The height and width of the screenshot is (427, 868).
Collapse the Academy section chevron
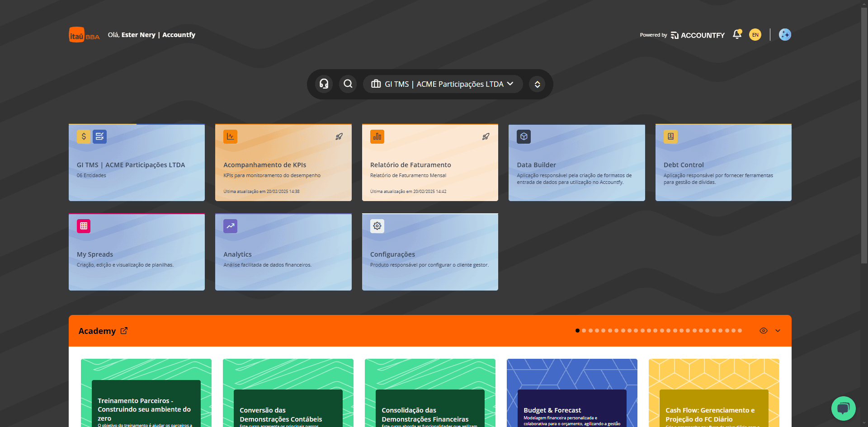(x=778, y=331)
